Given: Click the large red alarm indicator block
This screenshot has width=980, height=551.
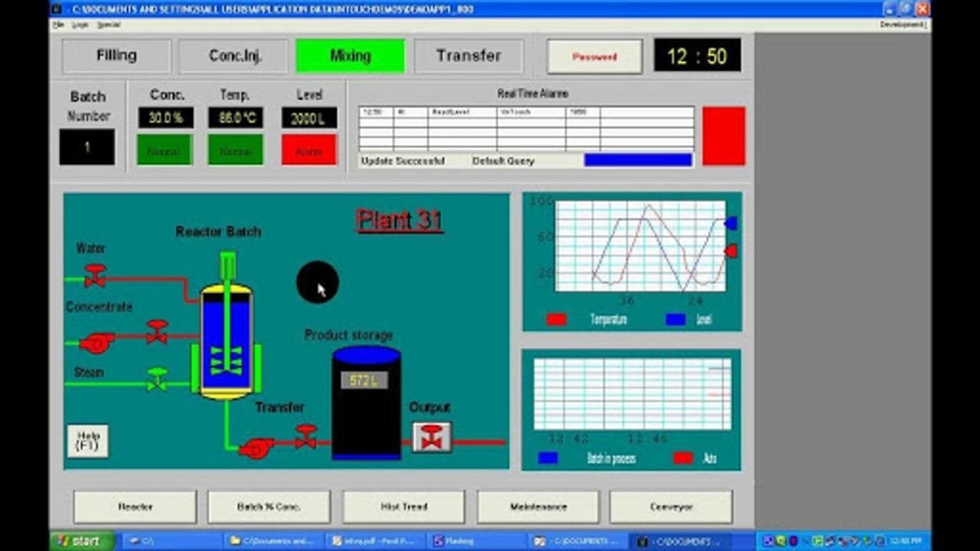Looking at the screenshot, I should [724, 135].
